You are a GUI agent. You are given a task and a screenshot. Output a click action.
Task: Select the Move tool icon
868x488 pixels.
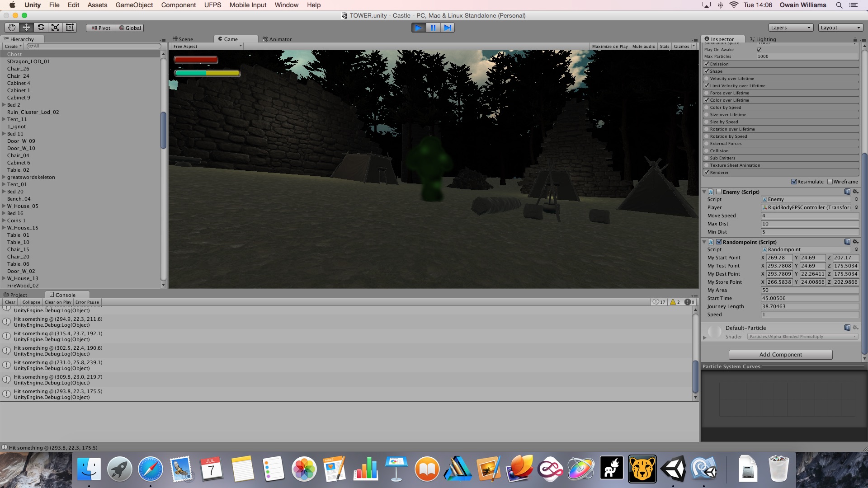26,28
